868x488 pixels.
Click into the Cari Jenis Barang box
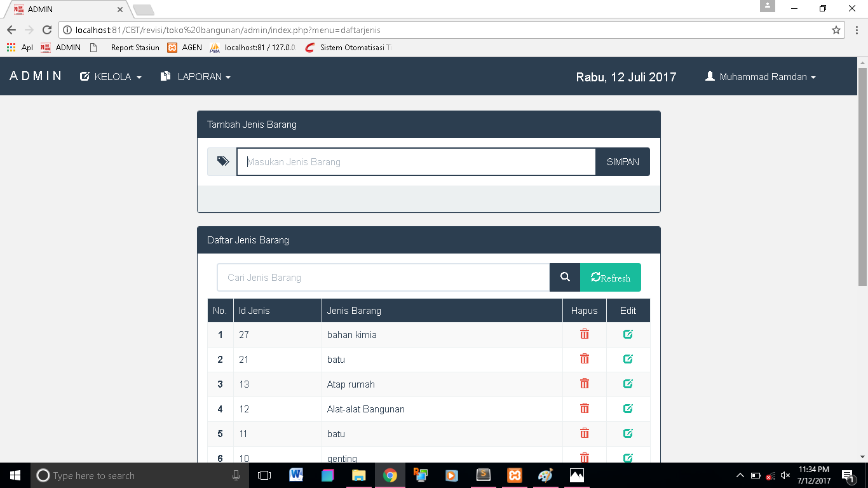point(383,278)
